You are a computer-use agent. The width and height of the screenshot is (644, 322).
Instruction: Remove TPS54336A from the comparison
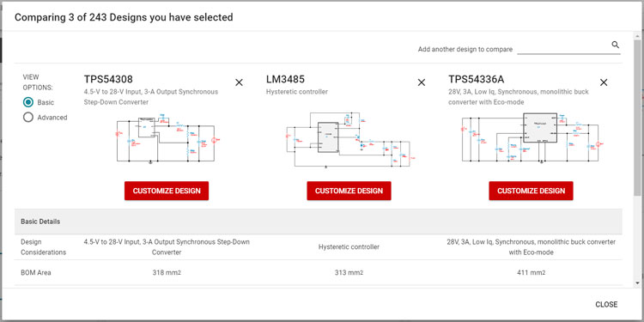point(604,82)
